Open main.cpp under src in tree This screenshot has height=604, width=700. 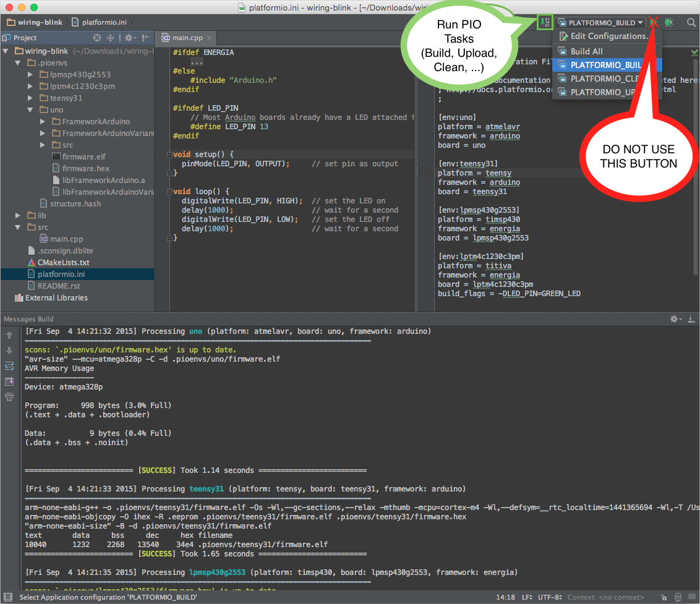pyautogui.click(x=61, y=239)
